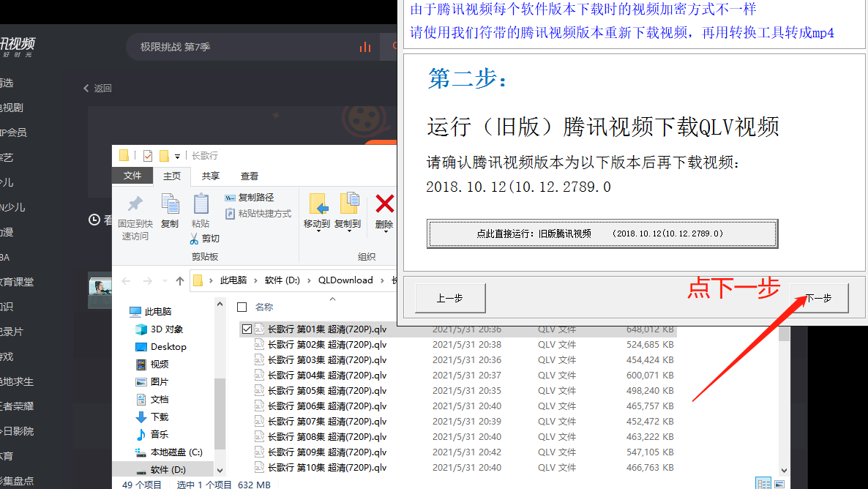Click 此电脑 in the address bar path
The width and height of the screenshot is (868, 489).
tap(233, 280)
